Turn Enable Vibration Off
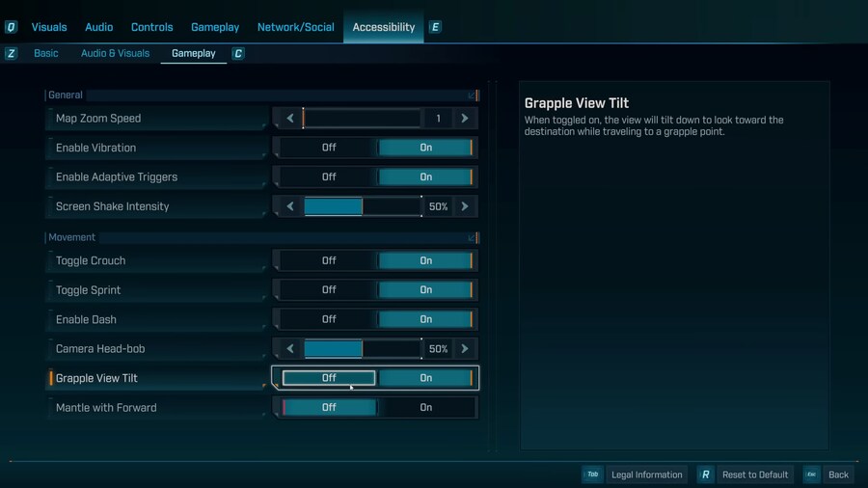 point(329,148)
